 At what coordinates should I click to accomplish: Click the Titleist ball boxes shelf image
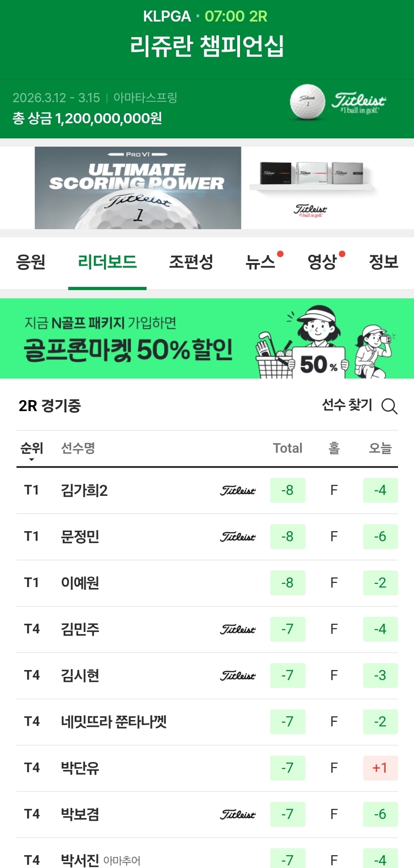click(x=312, y=177)
